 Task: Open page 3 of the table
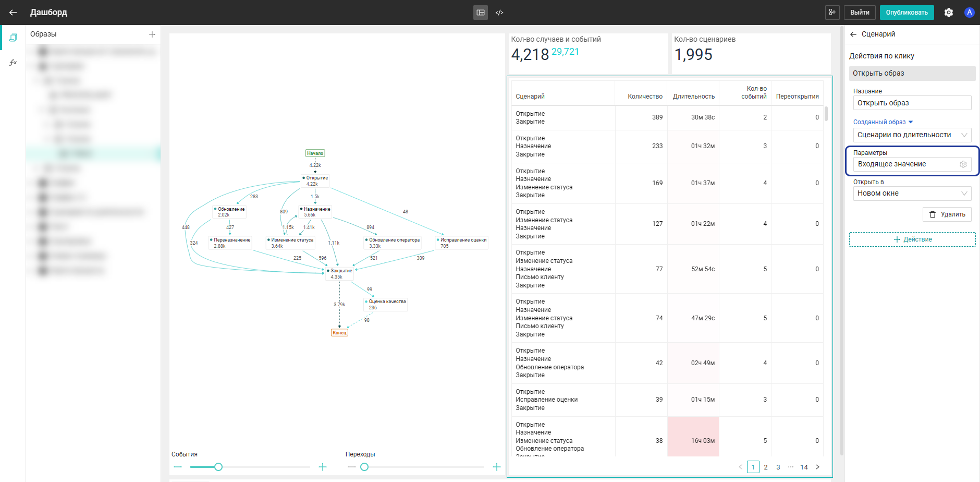click(x=778, y=467)
